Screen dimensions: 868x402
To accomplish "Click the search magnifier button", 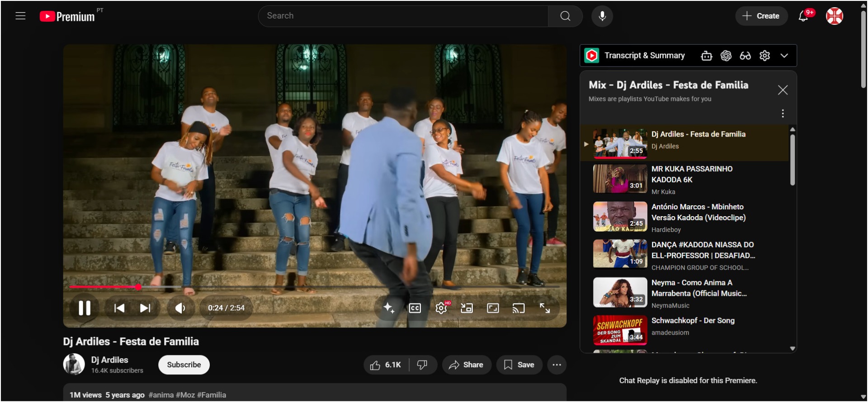I will [565, 16].
